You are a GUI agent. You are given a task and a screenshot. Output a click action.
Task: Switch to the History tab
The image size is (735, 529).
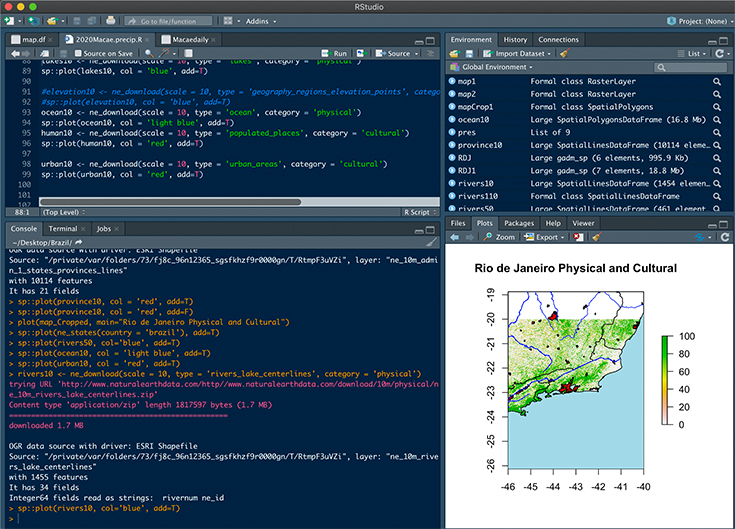click(515, 39)
